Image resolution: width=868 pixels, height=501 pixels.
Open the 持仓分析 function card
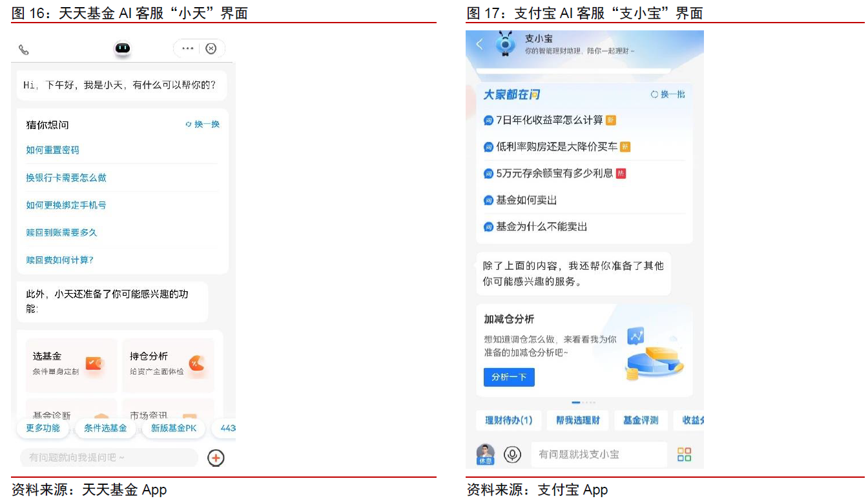[x=168, y=365]
